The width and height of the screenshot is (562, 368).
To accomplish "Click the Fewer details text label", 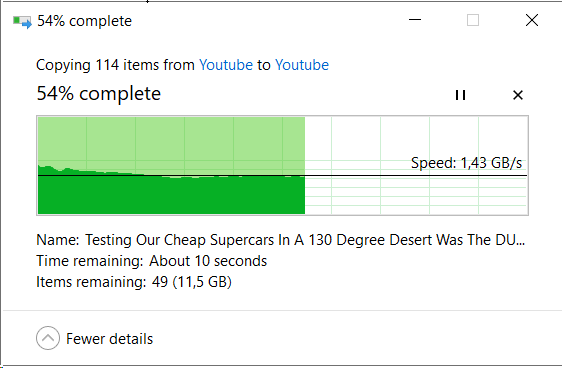I will pyautogui.click(x=109, y=339).
